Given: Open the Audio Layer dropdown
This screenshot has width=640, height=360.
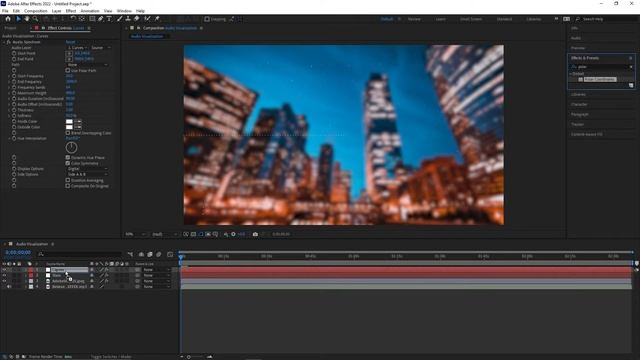Looking at the screenshot, I should pyautogui.click(x=78, y=48).
